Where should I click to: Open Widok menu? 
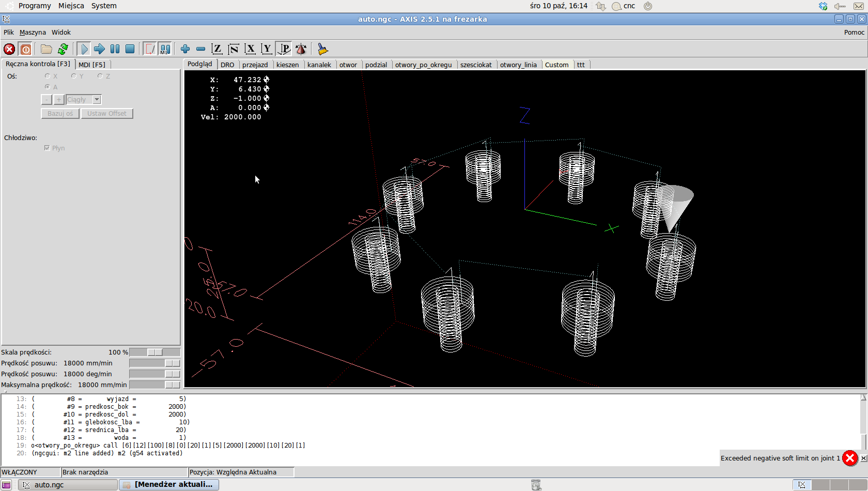[x=61, y=32]
